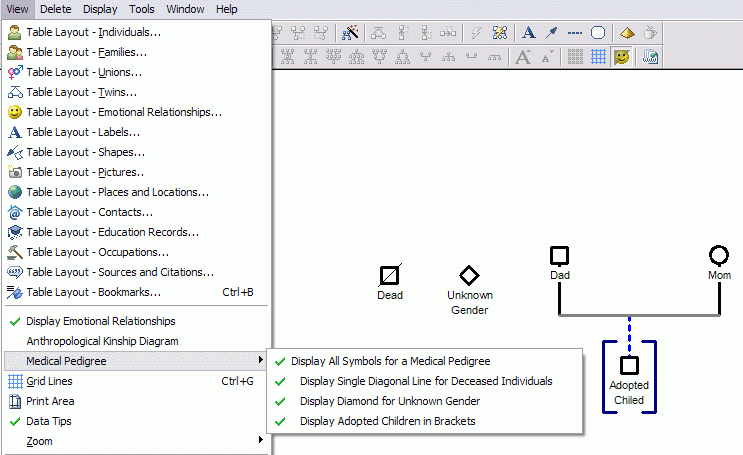Select the Adopted Child square symbol
The height and width of the screenshot is (455, 743).
tap(629, 366)
